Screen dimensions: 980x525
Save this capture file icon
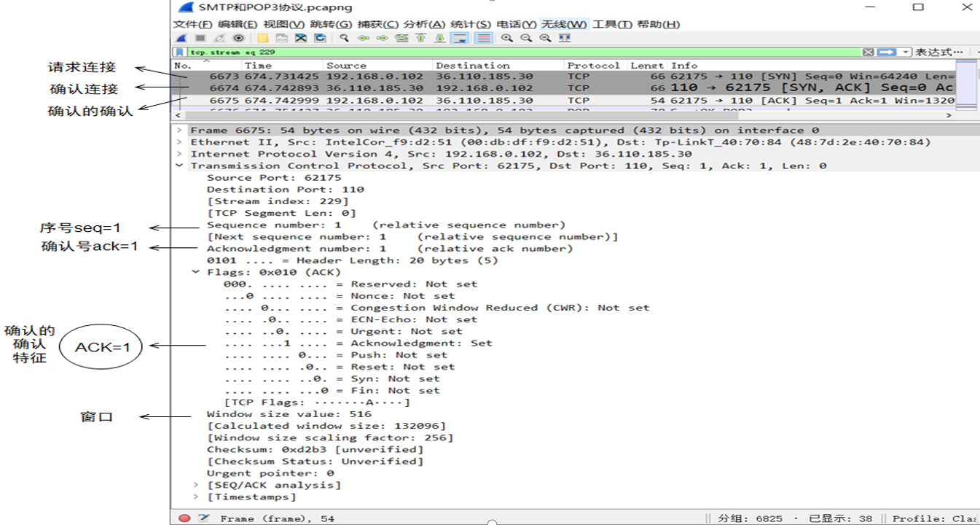[281, 38]
